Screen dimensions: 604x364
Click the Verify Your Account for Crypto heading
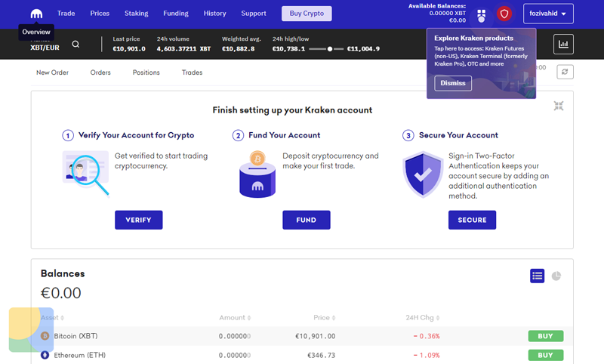[137, 135]
